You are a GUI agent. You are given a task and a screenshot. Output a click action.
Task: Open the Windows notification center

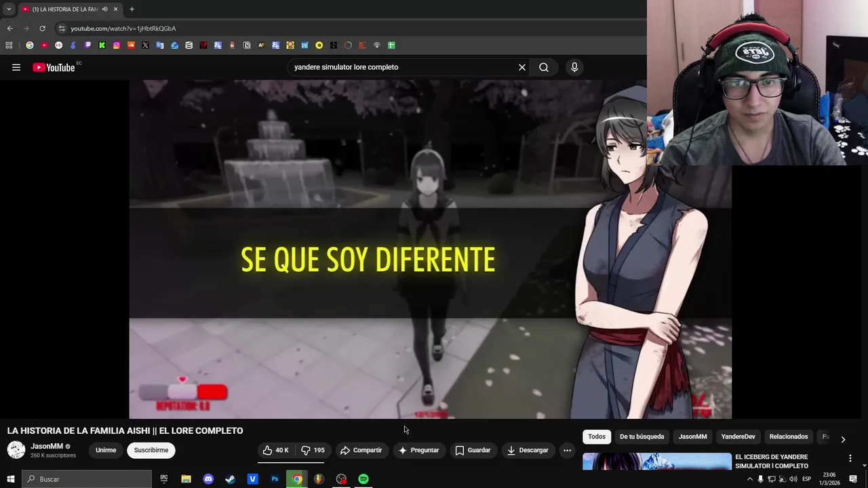(853, 479)
